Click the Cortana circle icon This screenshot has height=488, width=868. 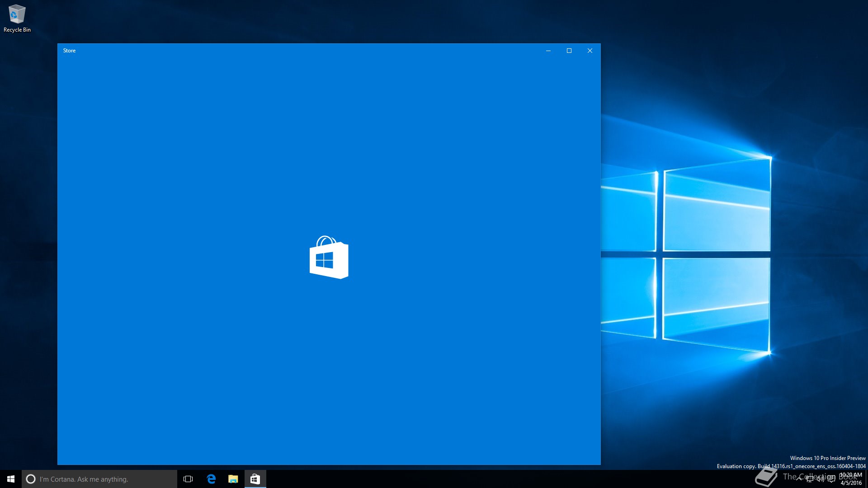click(31, 479)
